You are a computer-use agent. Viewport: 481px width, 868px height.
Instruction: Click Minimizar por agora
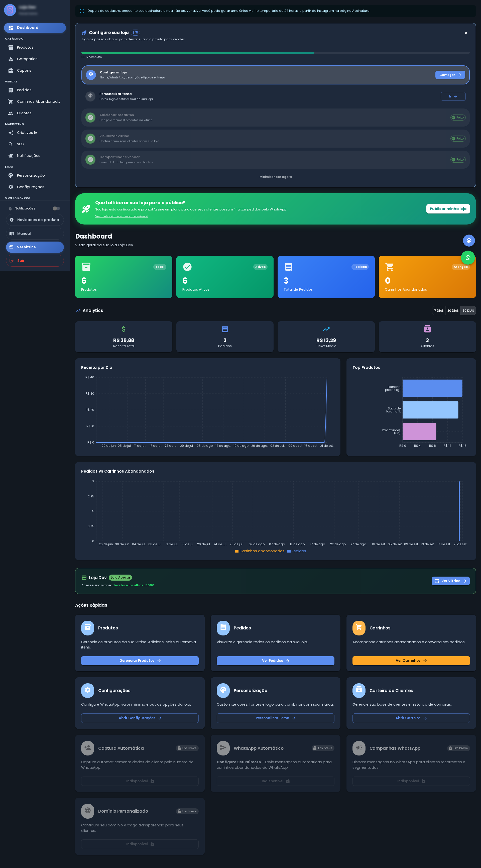(x=276, y=177)
